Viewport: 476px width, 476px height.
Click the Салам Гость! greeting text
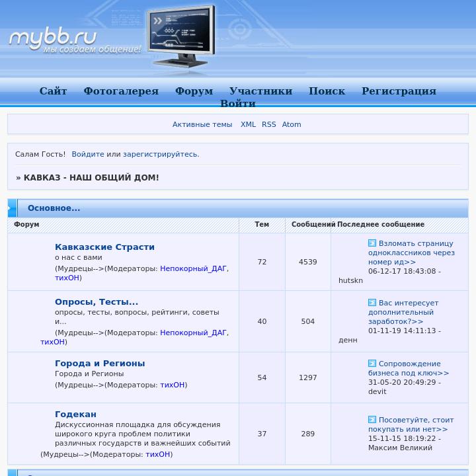pyautogui.click(x=40, y=154)
